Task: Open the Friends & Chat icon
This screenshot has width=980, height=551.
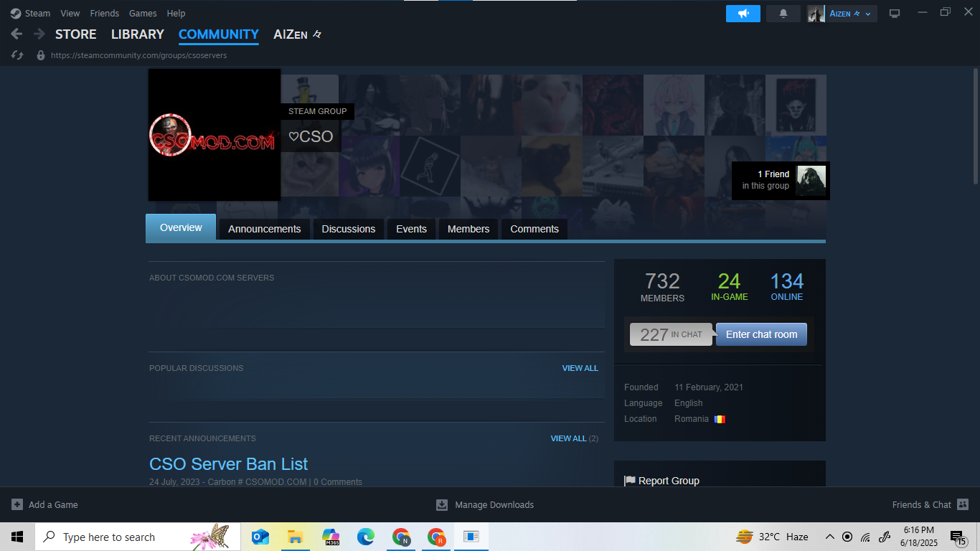Action: (963, 505)
